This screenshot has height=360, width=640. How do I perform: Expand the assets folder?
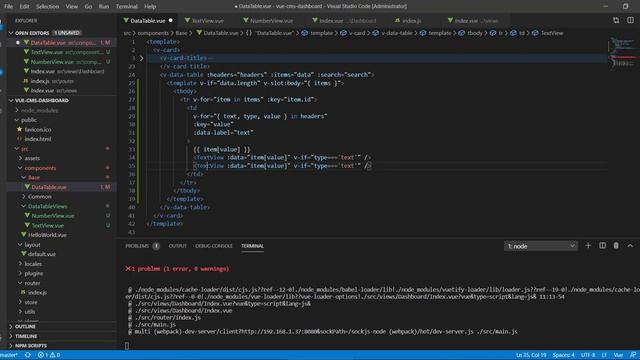(x=32, y=158)
